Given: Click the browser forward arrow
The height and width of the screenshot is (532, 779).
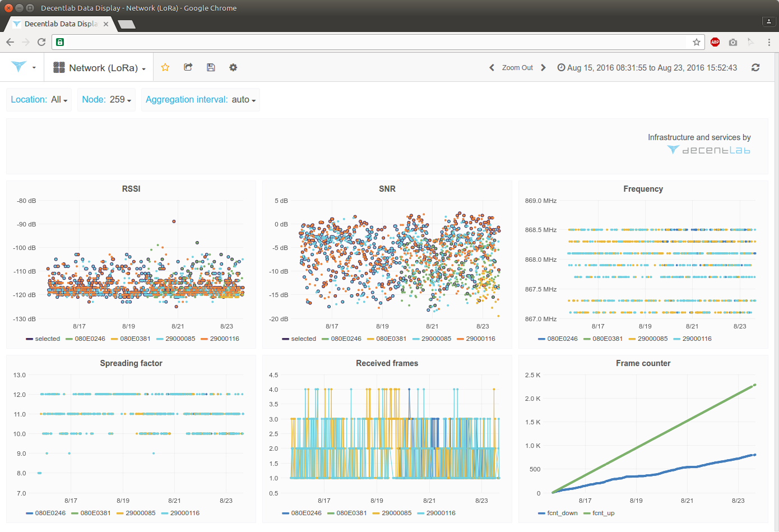Looking at the screenshot, I should [25, 42].
